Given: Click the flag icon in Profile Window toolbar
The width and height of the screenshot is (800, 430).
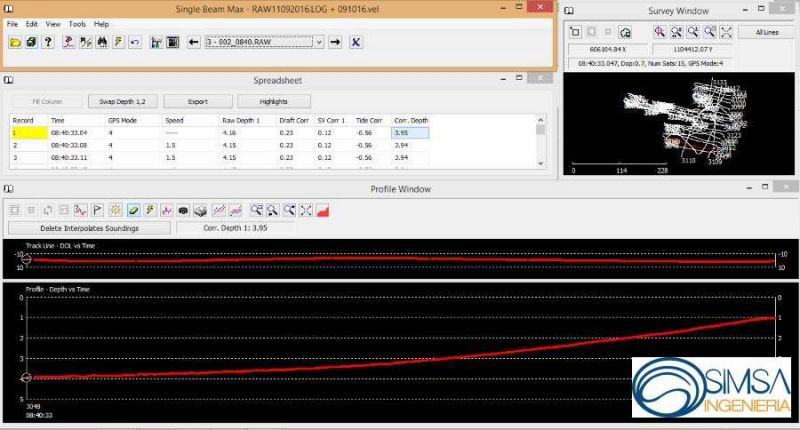Looking at the screenshot, I should coord(98,210).
